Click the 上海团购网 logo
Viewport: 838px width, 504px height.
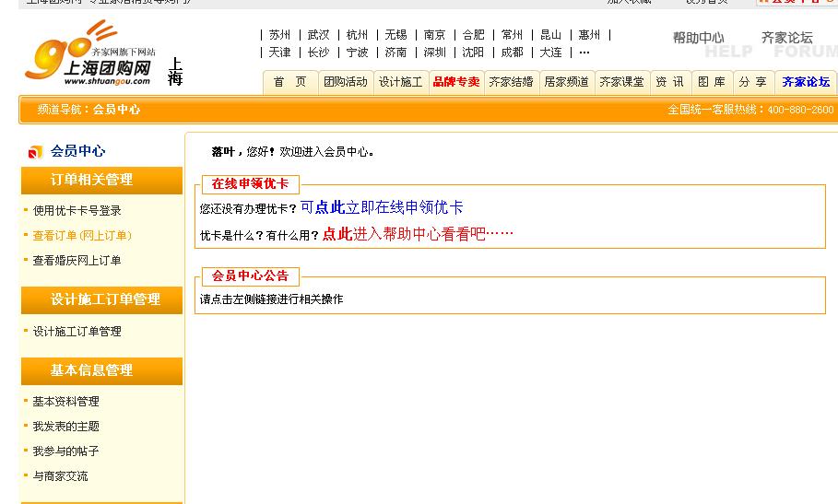point(89,53)
